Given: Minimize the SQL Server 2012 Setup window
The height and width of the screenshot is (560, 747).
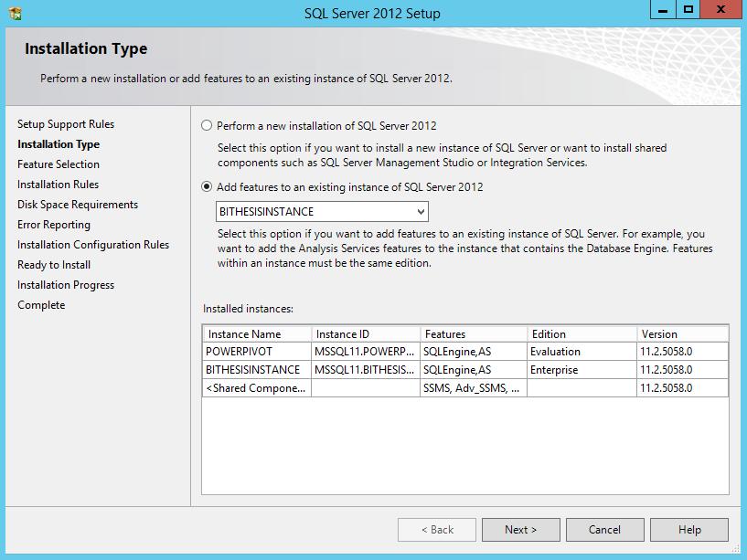Looking at the screenshot, I should point(663,10).
